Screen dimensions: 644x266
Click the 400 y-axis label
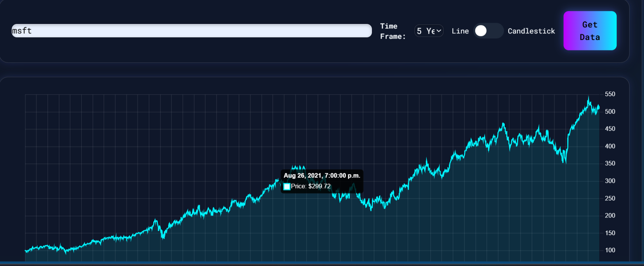[x=610, y=146]
